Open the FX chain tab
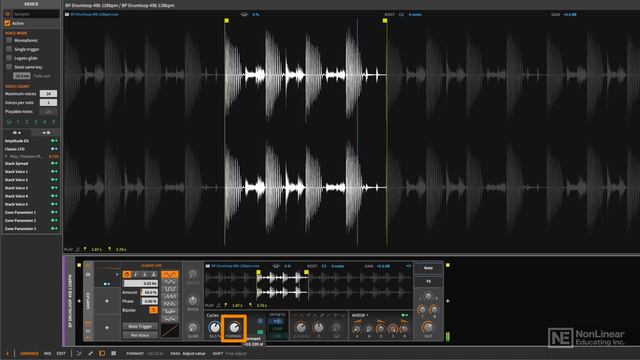Screen dimensions: 640x360 coord(428,282)
